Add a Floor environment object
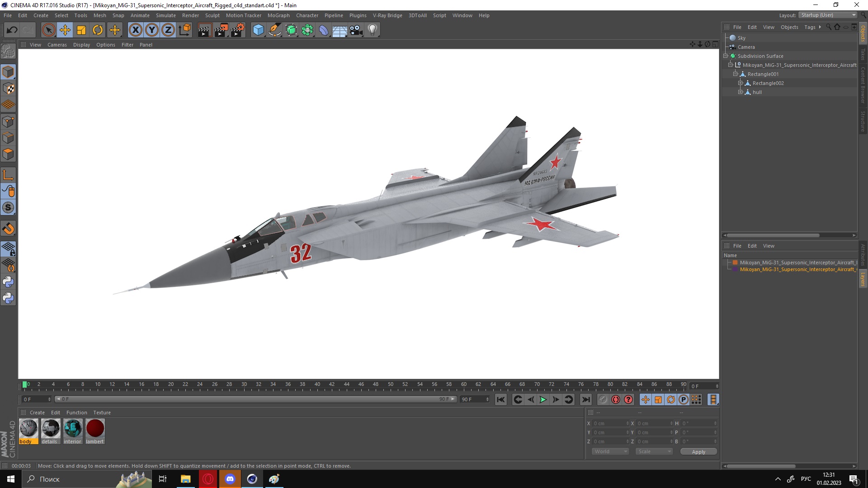 [x=340, y=30]
